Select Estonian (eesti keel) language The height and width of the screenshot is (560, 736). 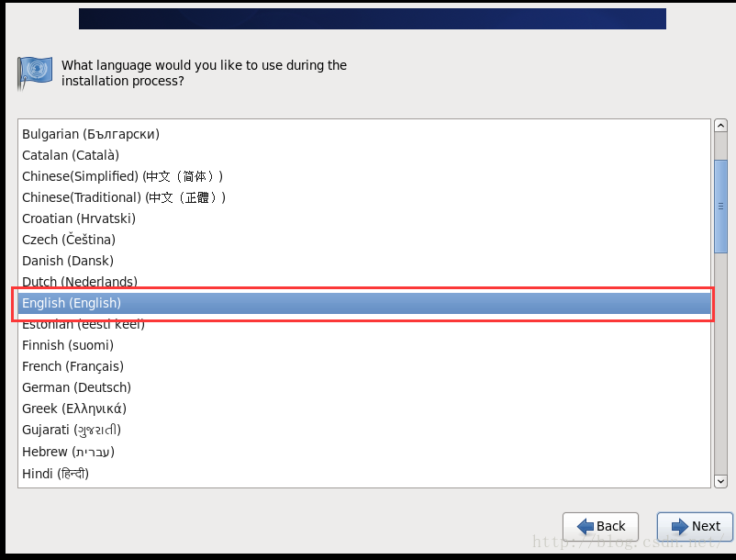(364, 324)
